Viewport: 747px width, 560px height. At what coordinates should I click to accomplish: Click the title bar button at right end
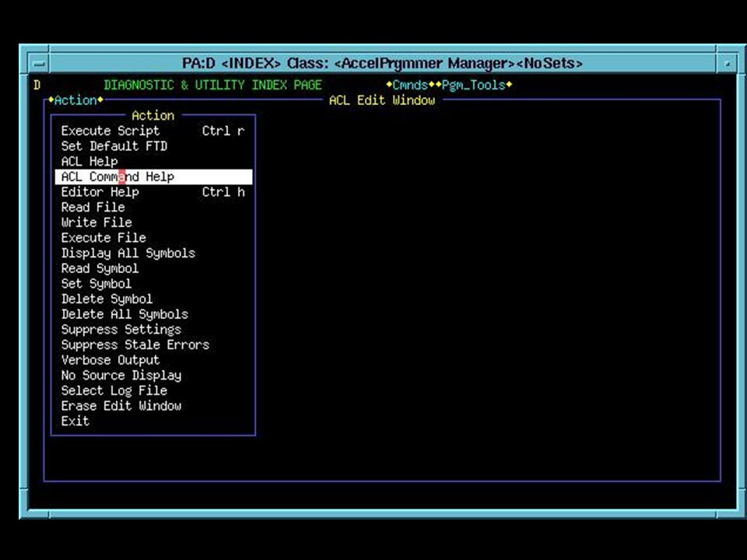[727, 63]
